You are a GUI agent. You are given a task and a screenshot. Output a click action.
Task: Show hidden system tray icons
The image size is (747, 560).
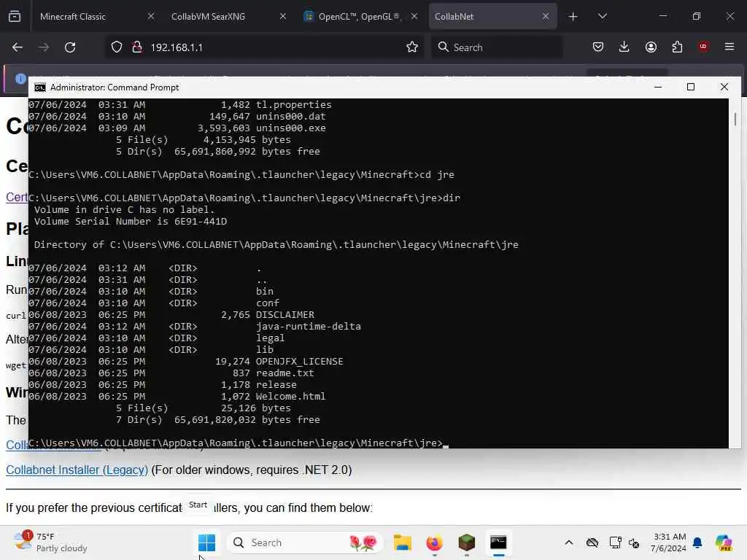click(569, 542)
